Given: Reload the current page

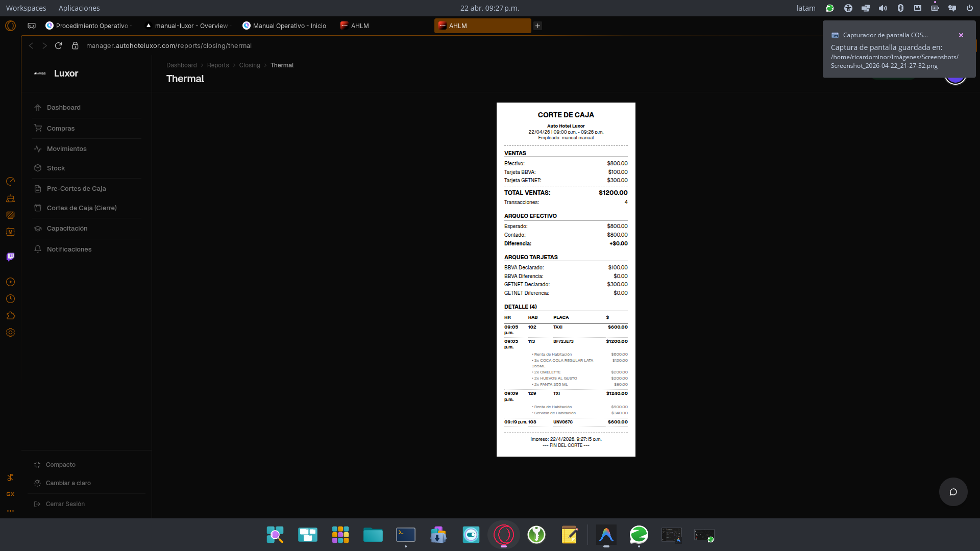Looking at the screenshot, I should click(x=58, y=46).
